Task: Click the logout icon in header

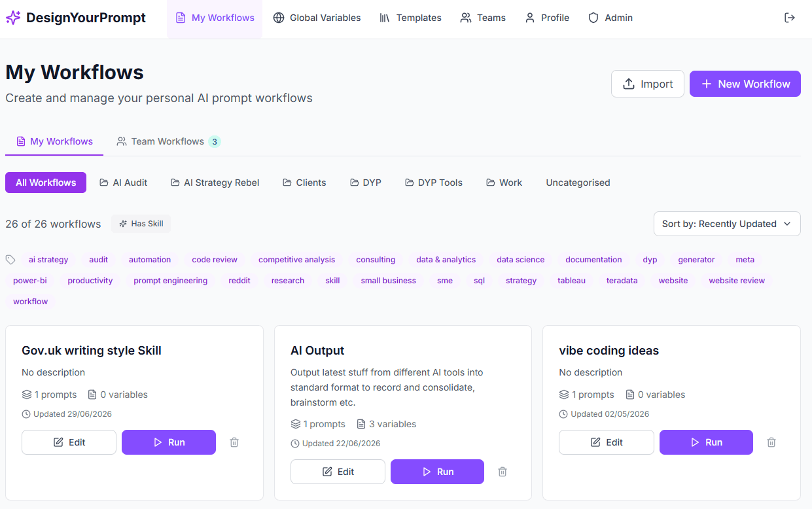Action: pyautogui.click(x=790, y=18)
